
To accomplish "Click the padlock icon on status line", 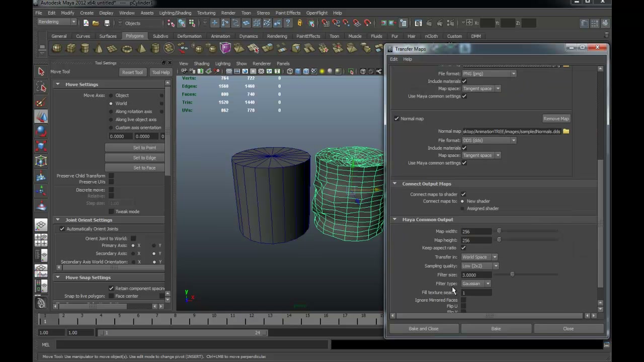I will click(x=300, y=23).
